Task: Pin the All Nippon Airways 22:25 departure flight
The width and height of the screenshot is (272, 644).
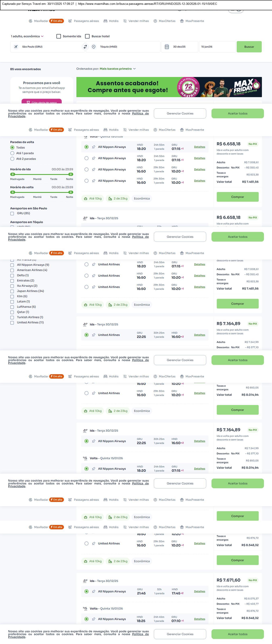Action: (x=94, y=441)
